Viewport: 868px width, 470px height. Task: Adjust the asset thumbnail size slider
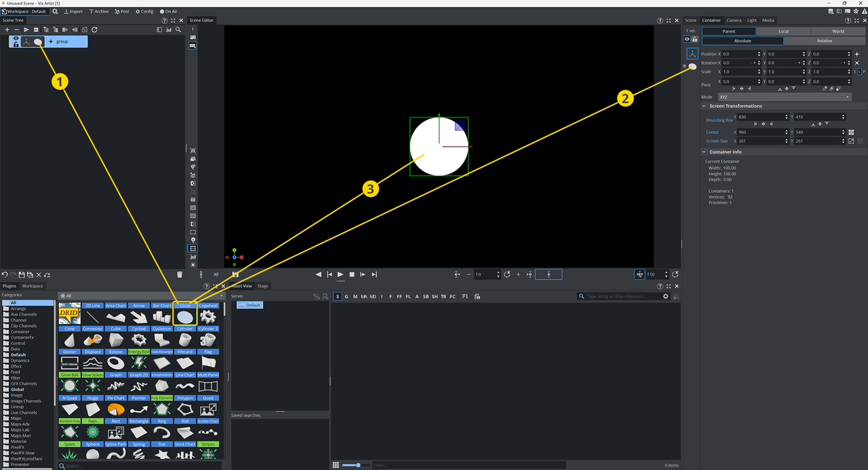(x=358, y=465)
